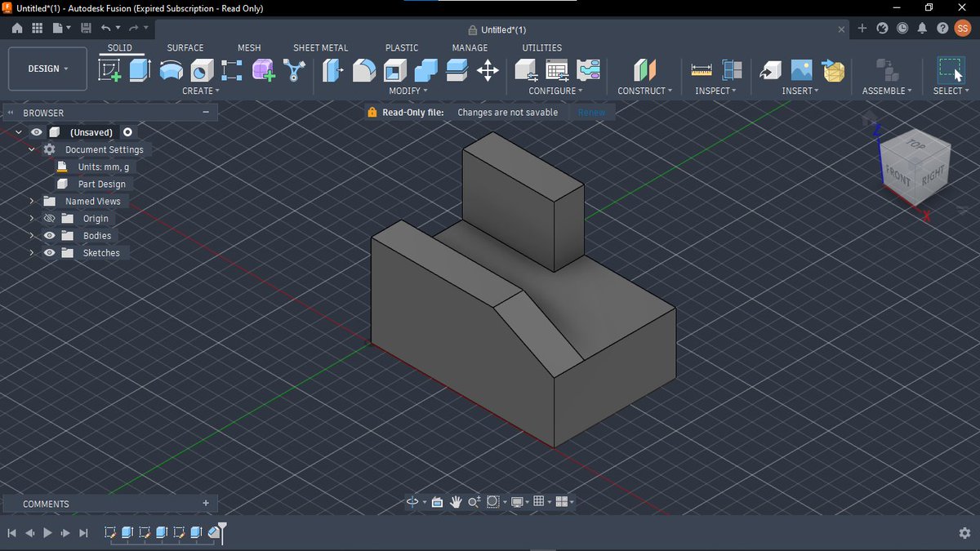980x551 pixels.
Task: Select the Hole tool
Action: pos(202,70)
